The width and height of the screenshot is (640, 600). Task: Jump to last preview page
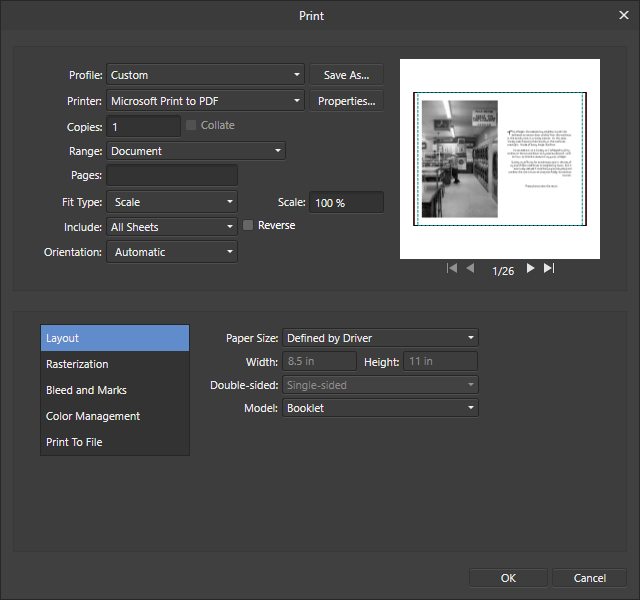coord(548,269)
